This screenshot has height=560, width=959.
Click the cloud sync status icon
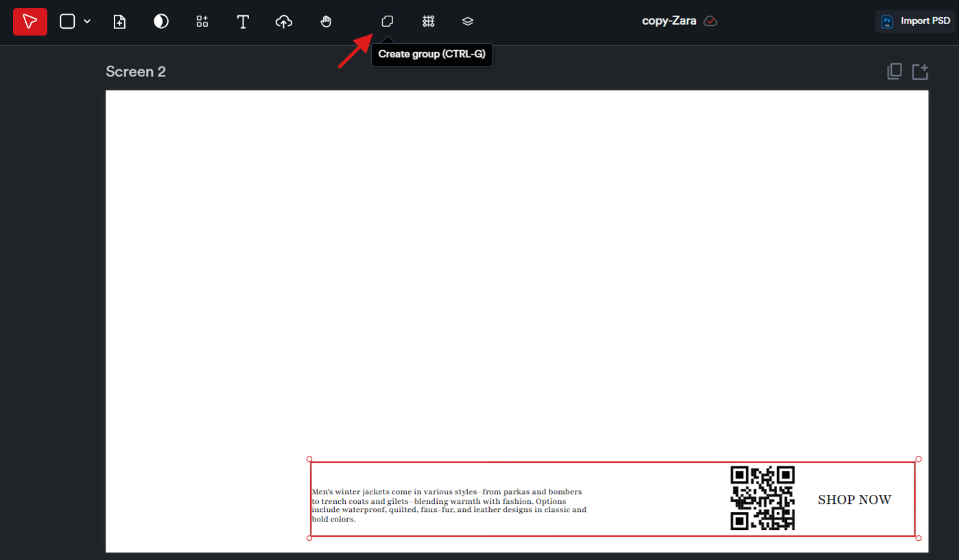point(711,21)
